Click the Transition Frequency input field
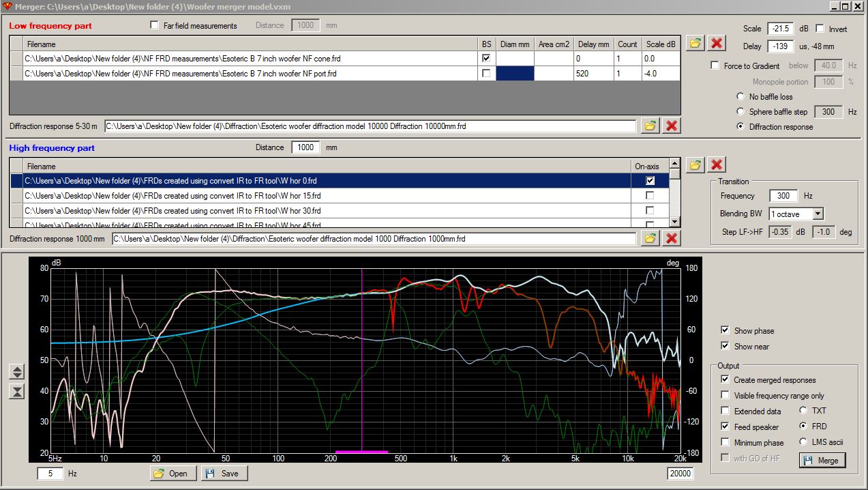The height and width of the screenshot is (490, 868). (x=783, y=196)
